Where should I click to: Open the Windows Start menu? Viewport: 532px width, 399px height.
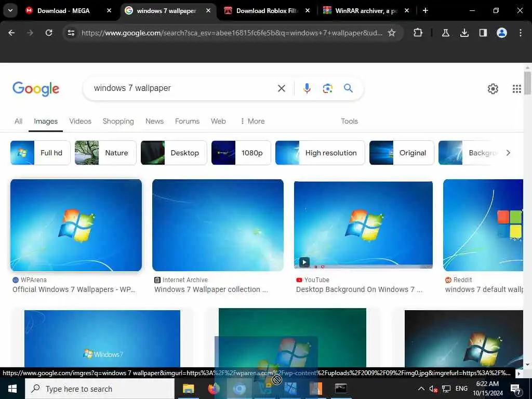(x=12, y=389)
